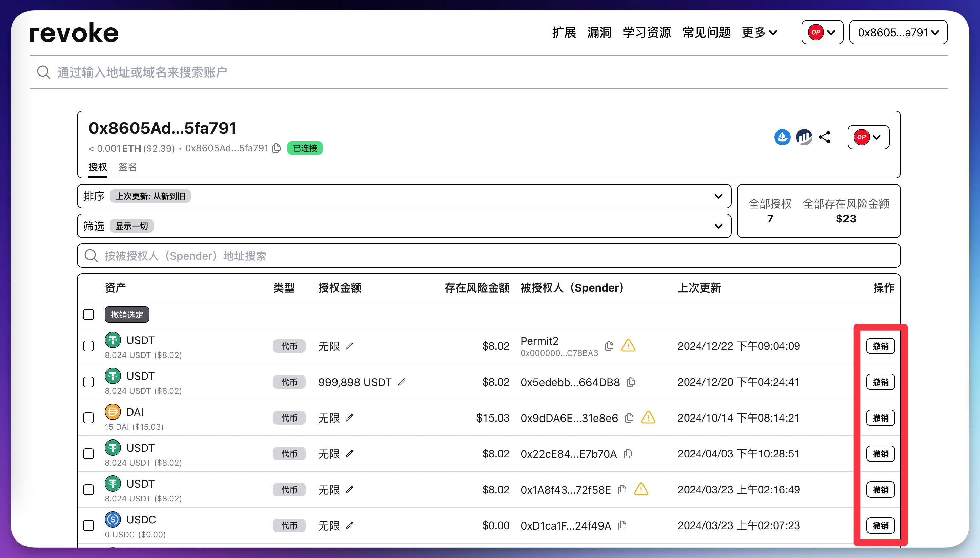
Task: Open the 学习资源 nav item
Action: (x=647, y=32)
